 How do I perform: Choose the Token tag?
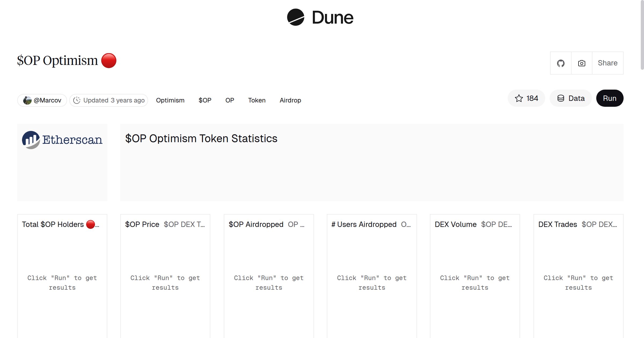[257, 100]
